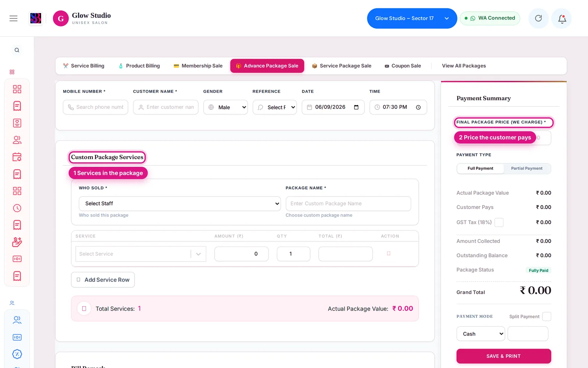Image resolution: width=588 pixels, height=368 pixels.
Task: Click View All Packages link
Action: 464,66
